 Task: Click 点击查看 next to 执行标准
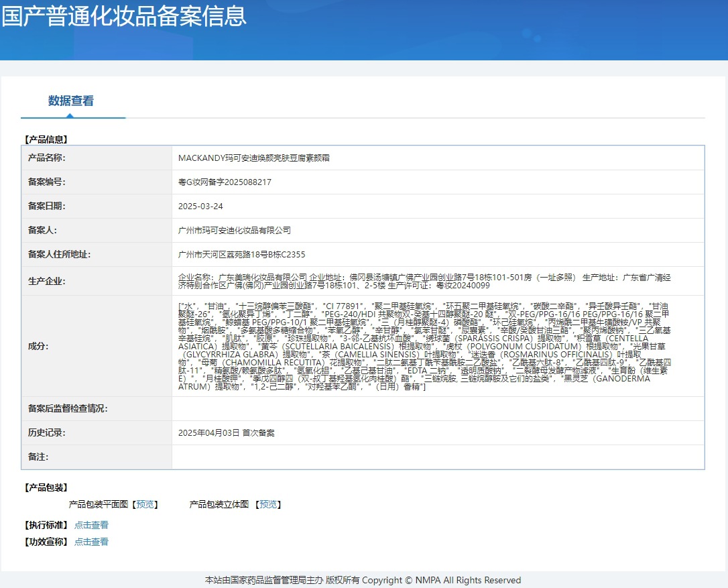[x=91, y=525]
